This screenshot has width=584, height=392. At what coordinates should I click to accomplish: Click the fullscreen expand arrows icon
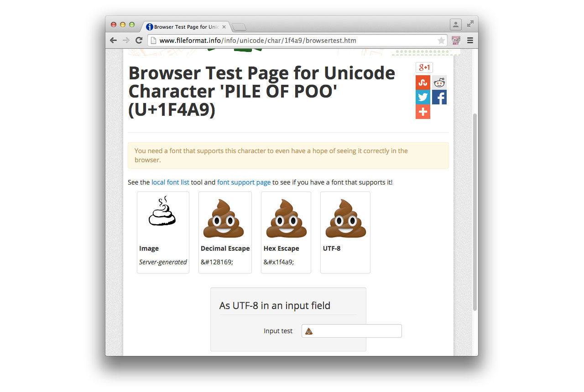point(470,24)
